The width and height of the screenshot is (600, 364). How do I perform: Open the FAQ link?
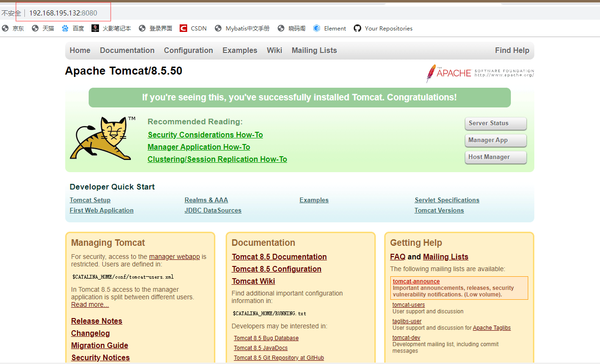click(398, 257)
